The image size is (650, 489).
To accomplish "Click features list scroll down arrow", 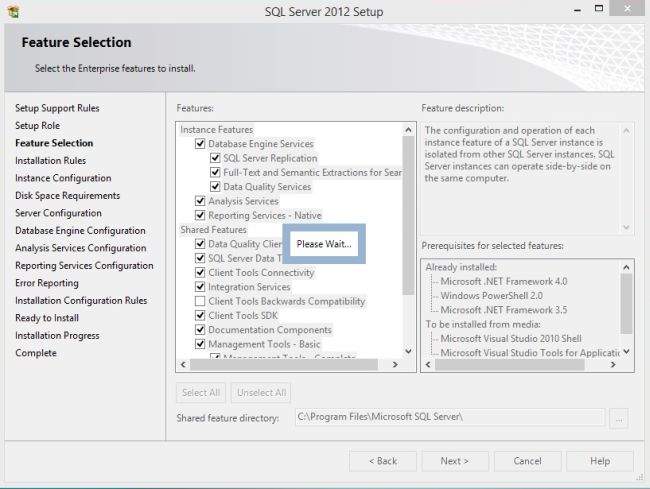I will [408, 351].
